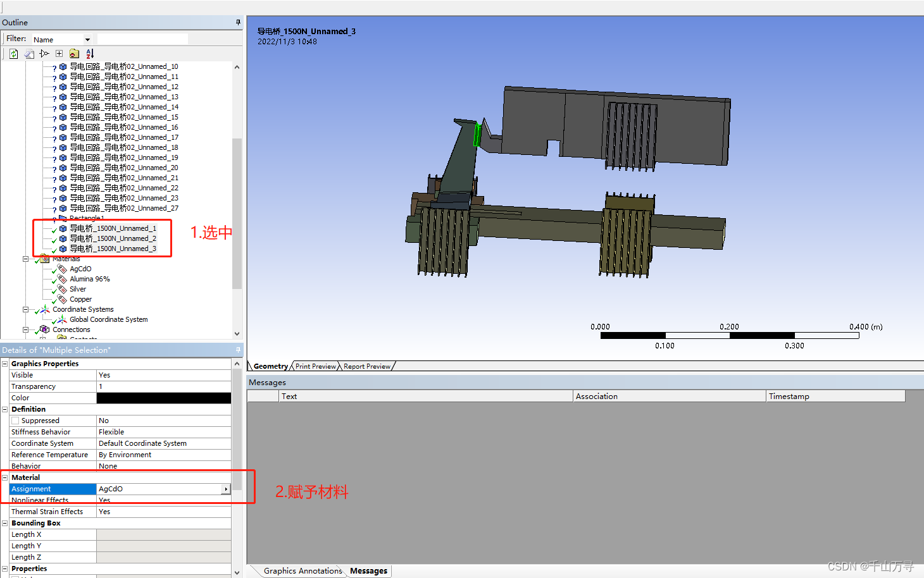
Task: Select the AgCdO material
Action: click(80, 269)
